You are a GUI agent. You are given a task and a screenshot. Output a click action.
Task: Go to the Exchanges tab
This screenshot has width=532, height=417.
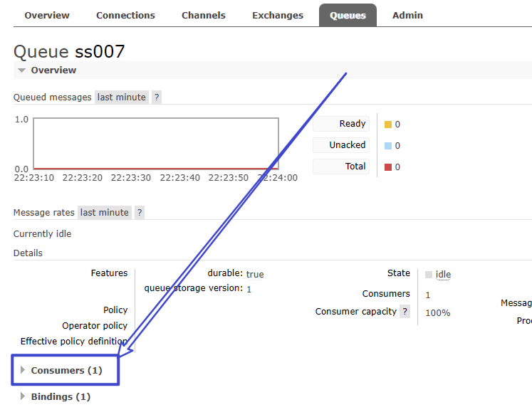(x=278, y=15)
